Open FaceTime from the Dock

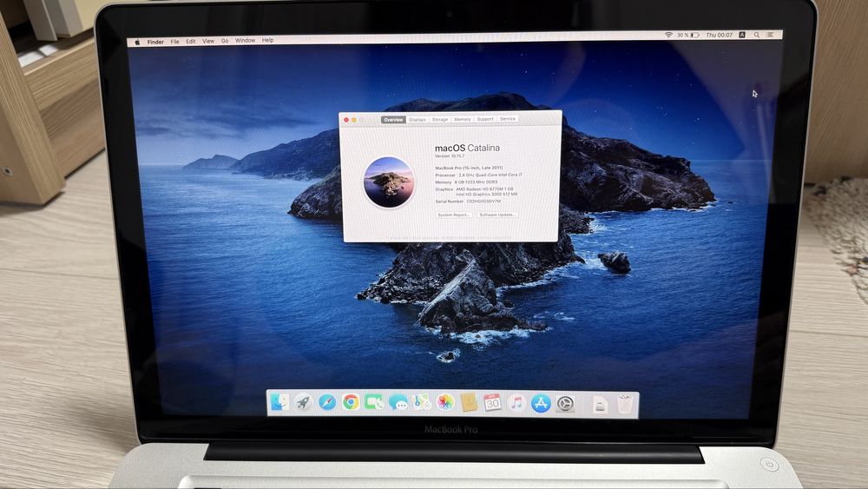pyautogui.click(x=374, y=403)
